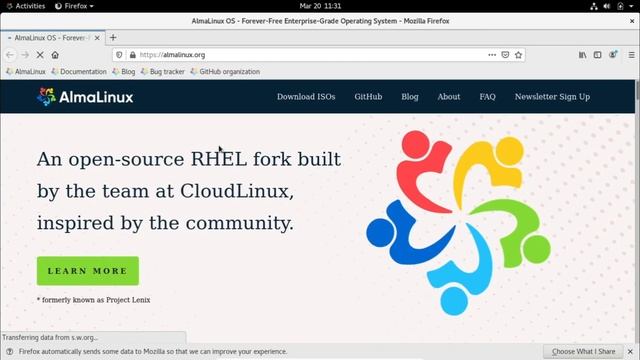The width and height of the screenshot is (640, 360).
Task: Open Blog in site navigation
Action: (x=410, y=97)
